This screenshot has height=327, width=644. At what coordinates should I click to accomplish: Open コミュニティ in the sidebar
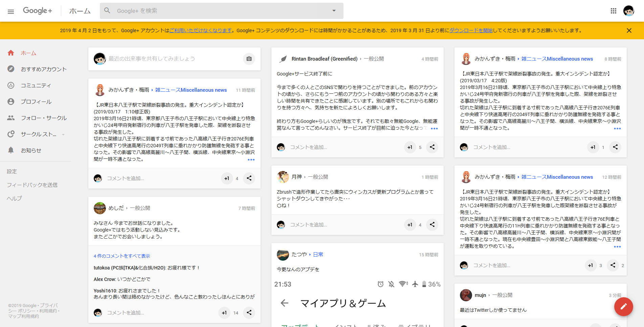coord(36,86)
